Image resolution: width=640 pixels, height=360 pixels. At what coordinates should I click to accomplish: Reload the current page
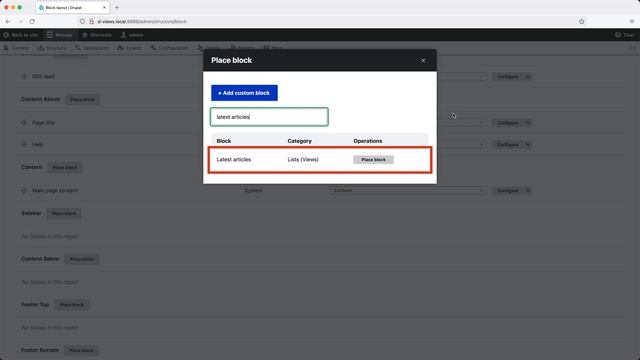coord(32,21)
